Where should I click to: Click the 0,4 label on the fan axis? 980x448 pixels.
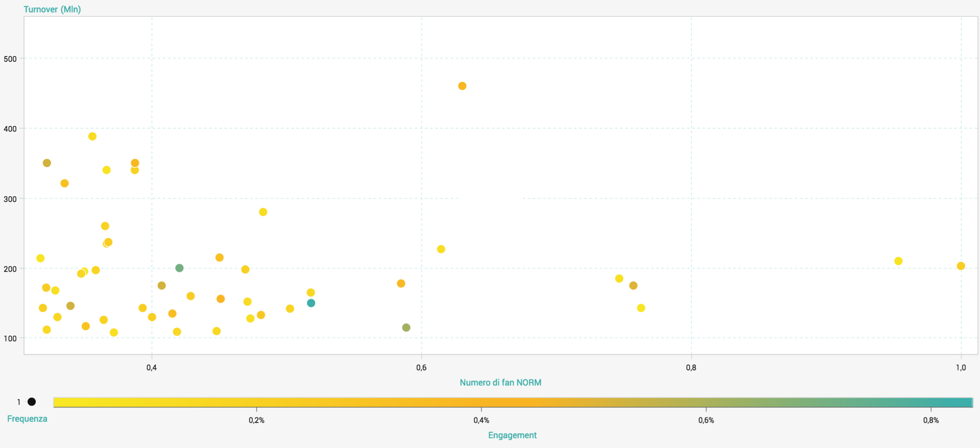point(151,367)
